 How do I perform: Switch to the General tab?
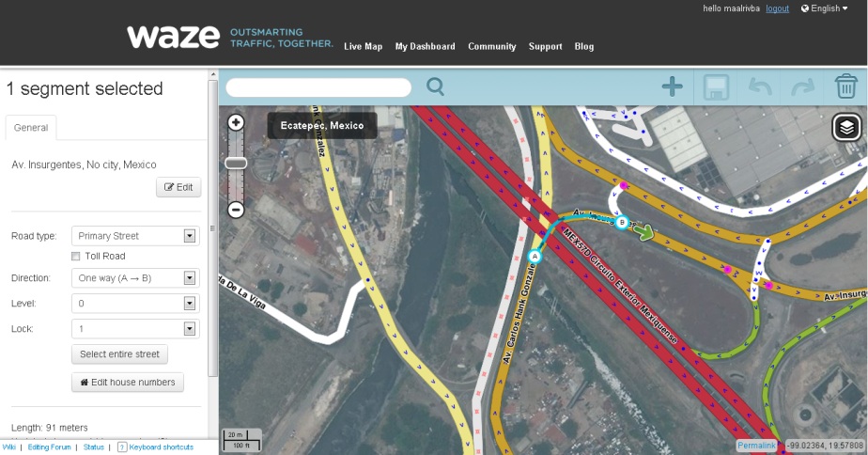[31, 128]
